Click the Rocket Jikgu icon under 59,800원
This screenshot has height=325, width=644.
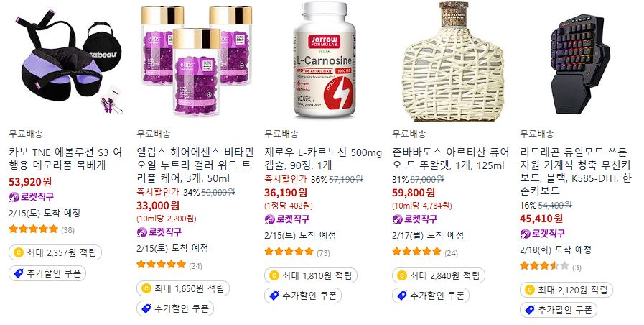(398, 219)
